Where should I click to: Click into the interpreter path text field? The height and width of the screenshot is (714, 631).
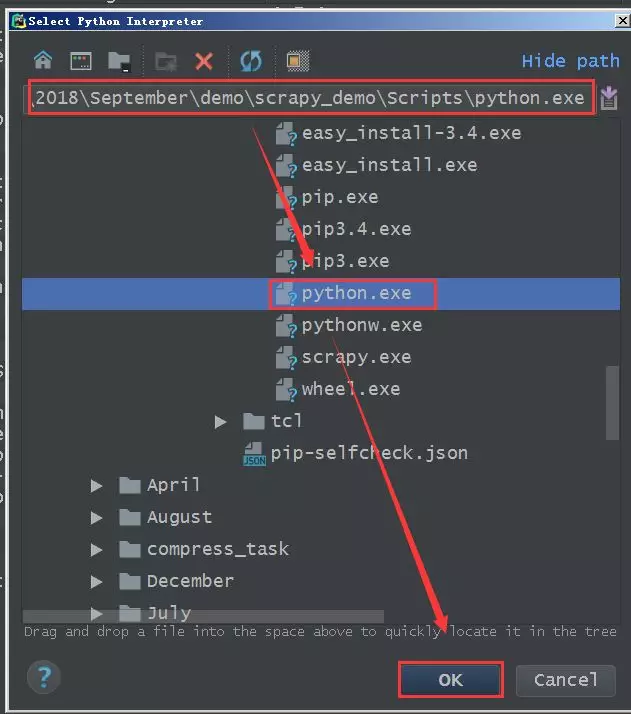click(310, 98)
